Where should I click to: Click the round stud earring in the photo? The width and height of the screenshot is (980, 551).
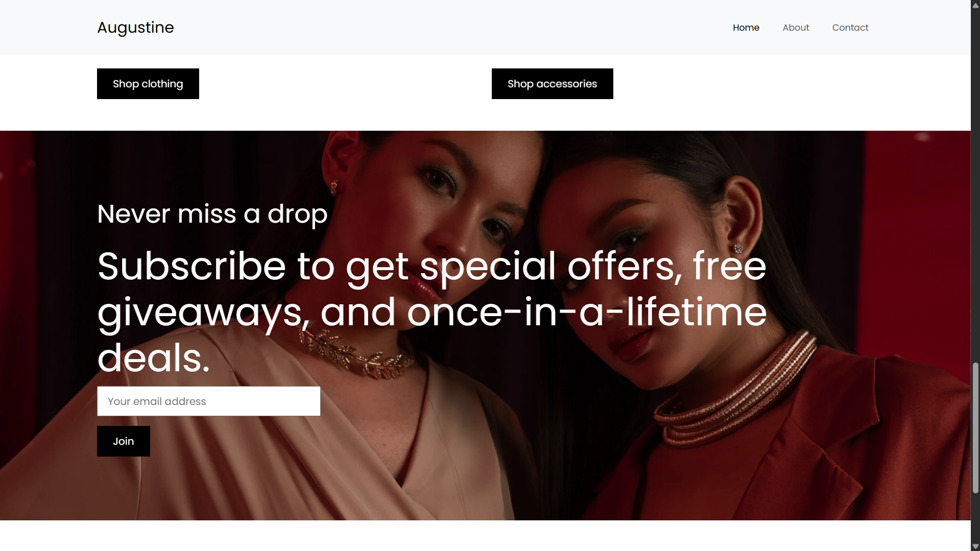click(x=738, y=248)
